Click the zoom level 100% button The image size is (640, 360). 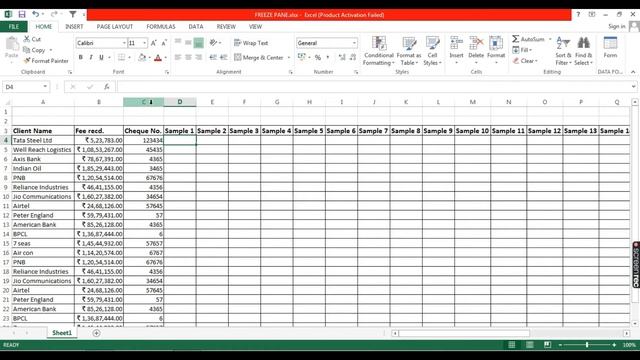pyautogui.click(x=629, y=345)
